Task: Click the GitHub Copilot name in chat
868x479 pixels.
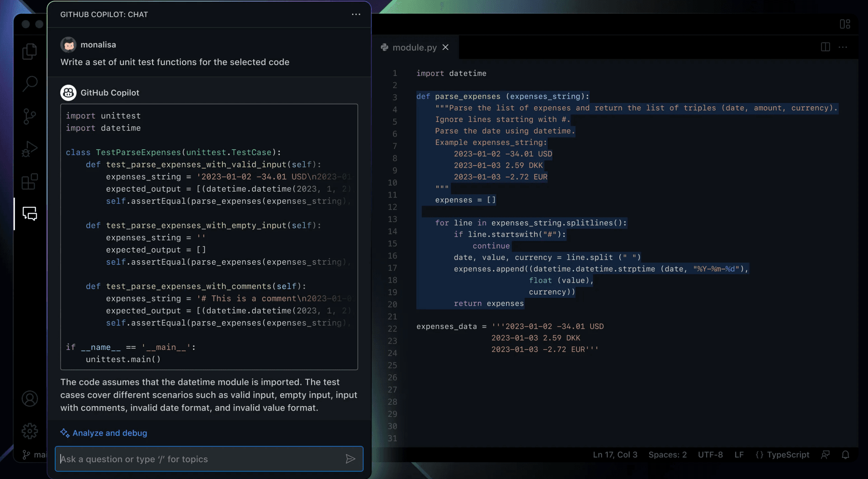Action: (x=110, y=93)
